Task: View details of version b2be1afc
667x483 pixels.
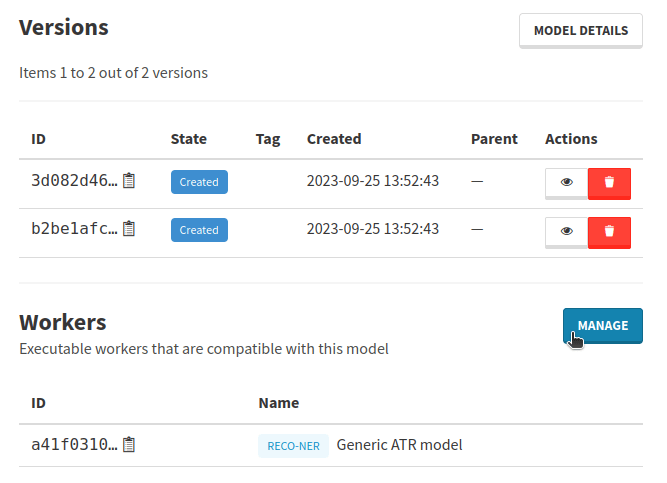Action: (x=566, y=231)
